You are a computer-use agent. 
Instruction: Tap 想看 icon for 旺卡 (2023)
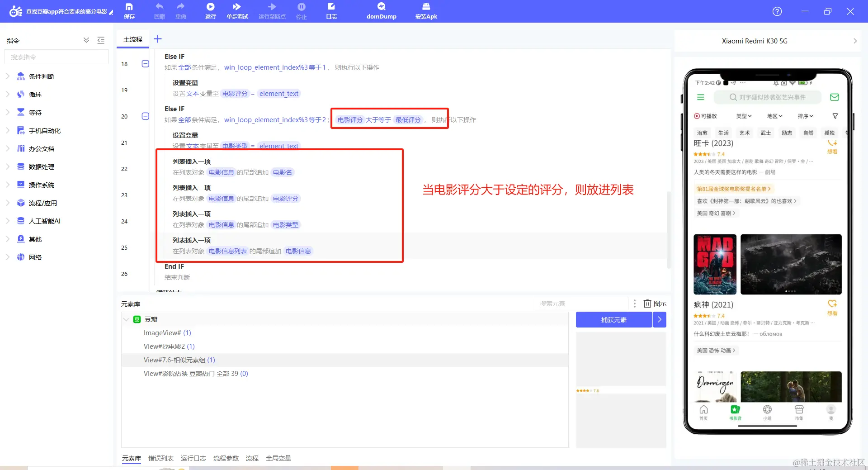(x=832, y=146)
